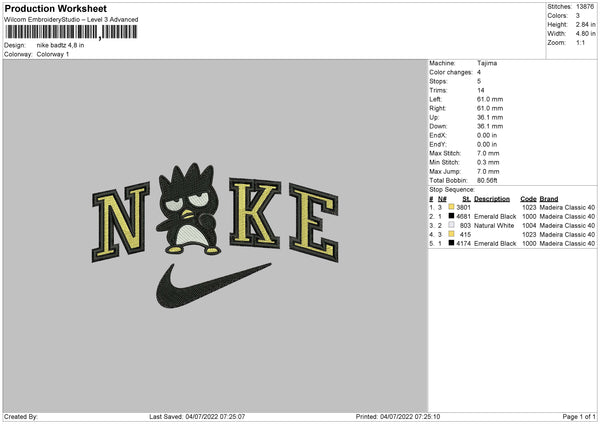The image size is (600, 424).
Task: Click the EndX value 0.00 in
Action: [x=487, y=135]
